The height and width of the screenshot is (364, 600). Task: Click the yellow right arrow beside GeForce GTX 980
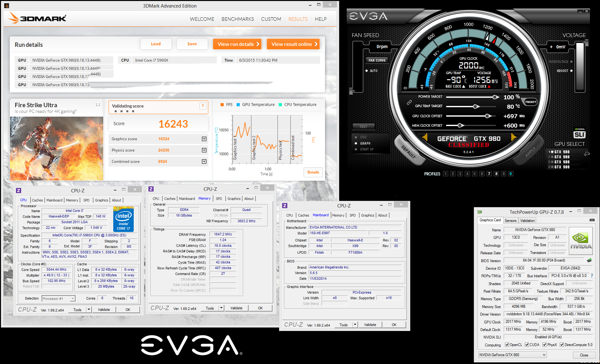point(514,137)
